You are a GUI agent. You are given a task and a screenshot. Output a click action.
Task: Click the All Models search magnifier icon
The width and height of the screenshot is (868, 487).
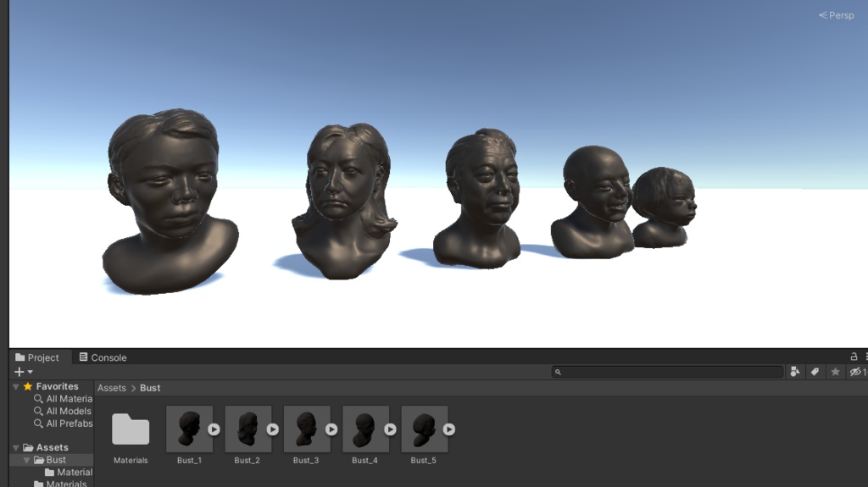point(38,411)
